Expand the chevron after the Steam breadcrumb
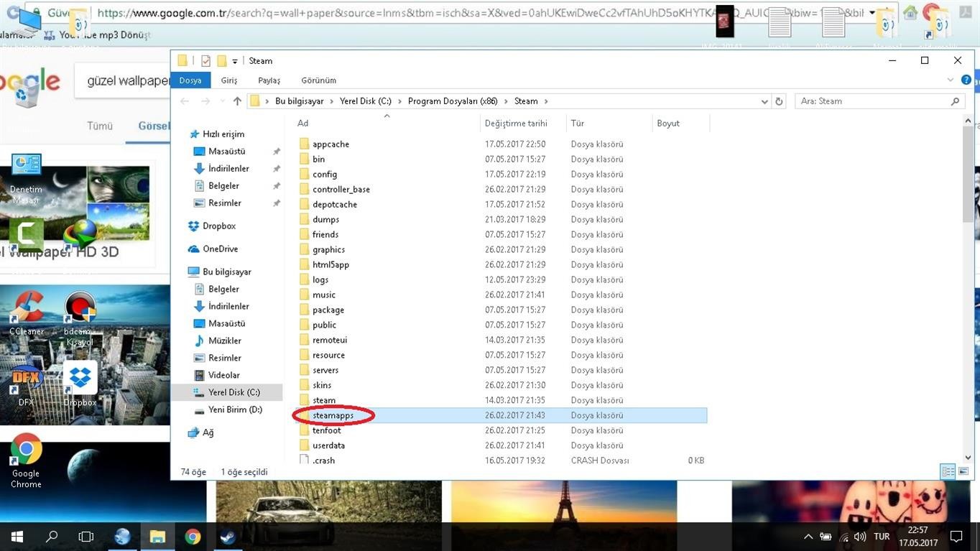This screenshot has width=980, height=551. [x=546, y=101]
